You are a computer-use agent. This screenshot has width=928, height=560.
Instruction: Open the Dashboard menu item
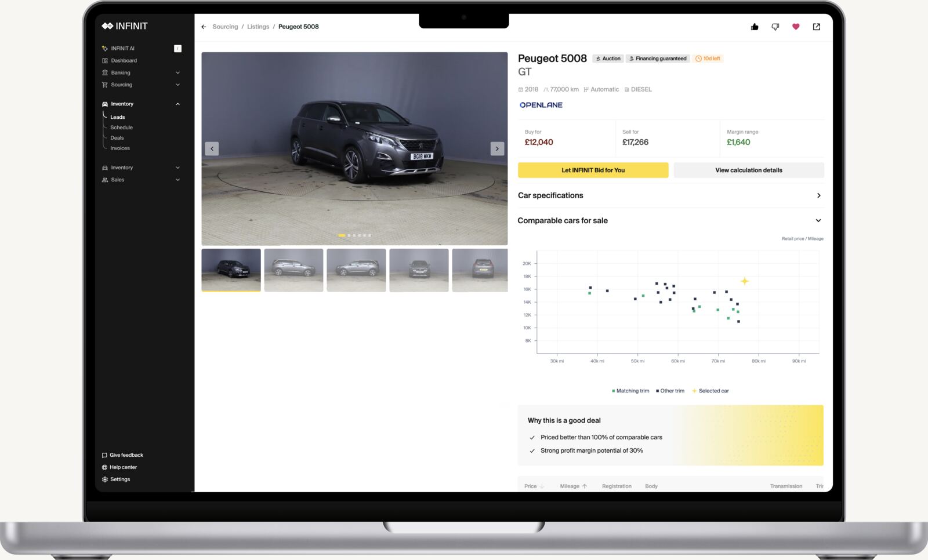(x=124, y=60)
